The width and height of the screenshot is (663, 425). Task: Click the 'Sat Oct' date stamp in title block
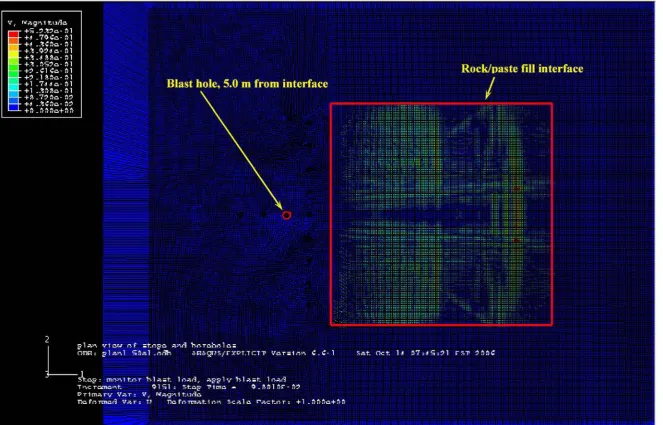click(425, 353)
